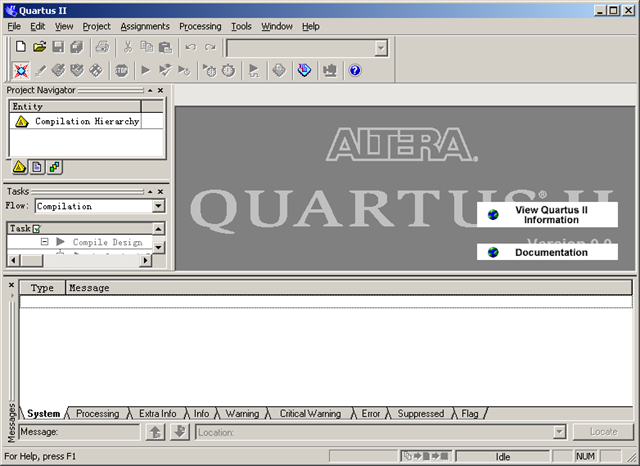The image size is (640, 466).
Task: Switch to the Critical Warning tab
Action: pyautogui.click(x=309, y=413)
